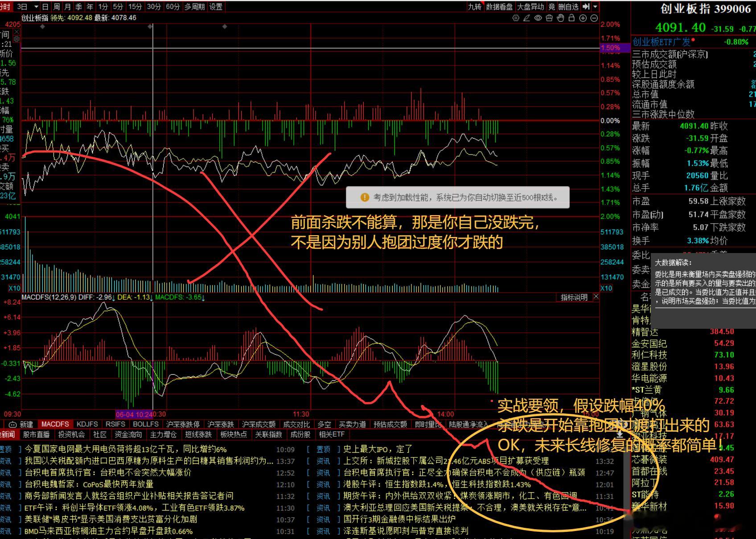Select the 15分 period
The image size is (756, 539).
(135, 7)
